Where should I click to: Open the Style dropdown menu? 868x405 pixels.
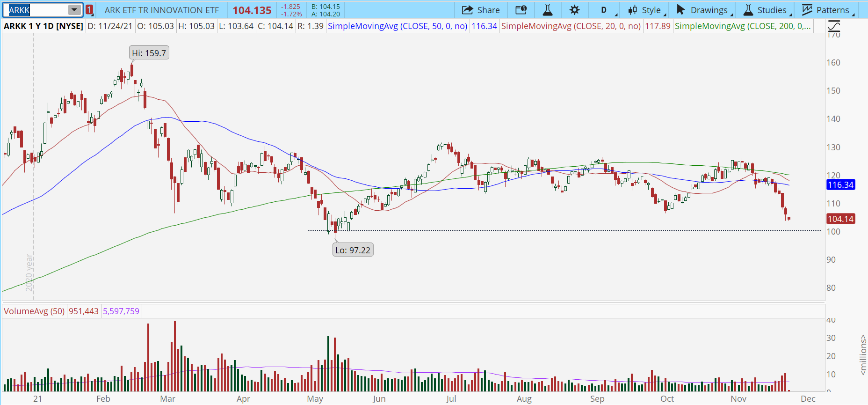click(647, 10)
